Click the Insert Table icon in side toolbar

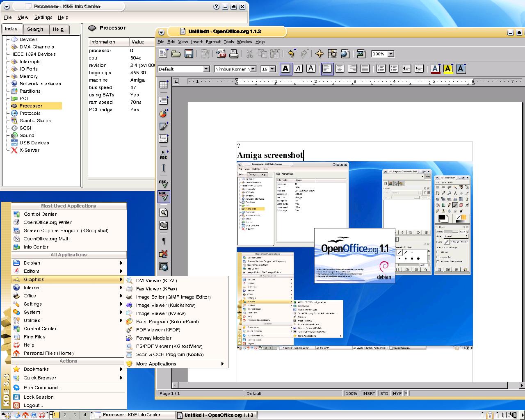click(x=164, y=85)
